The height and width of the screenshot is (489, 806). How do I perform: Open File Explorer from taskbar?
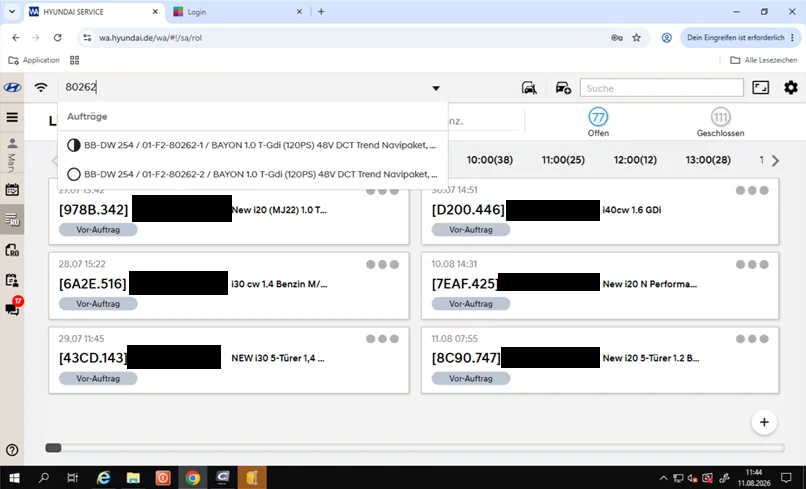[133, 478]
